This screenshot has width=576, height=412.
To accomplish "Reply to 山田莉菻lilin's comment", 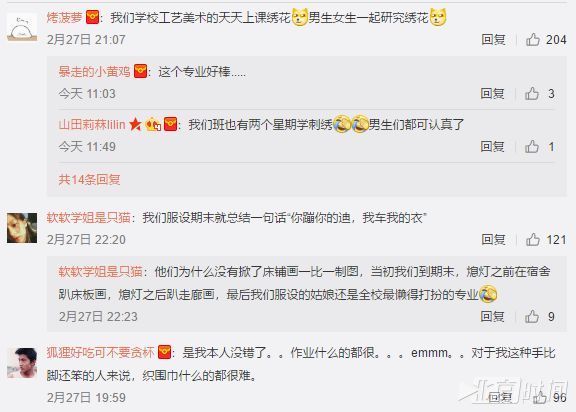I will pyautogui.click(x=492, y=147).
